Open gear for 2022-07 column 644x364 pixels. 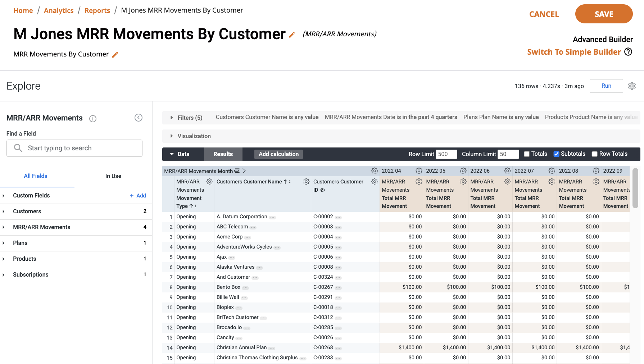pos(552,171)
